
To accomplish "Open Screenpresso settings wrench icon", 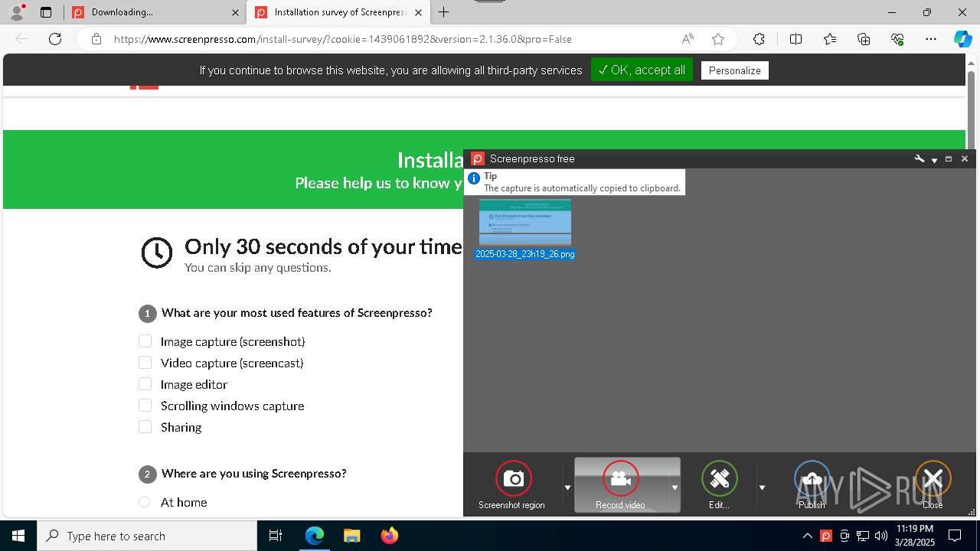I will coord(920,158).
